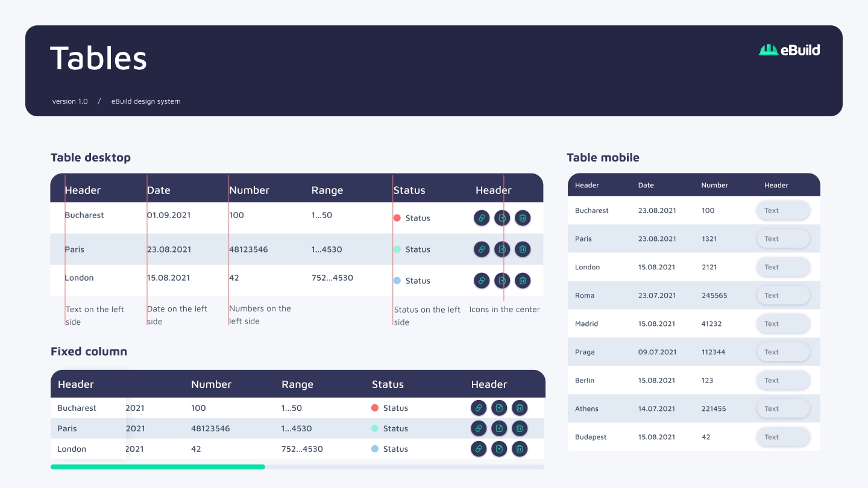The height and width of the screenshot is (488, 868).
Task: Select the Athens cell in Table mobile
Action: point(587,409)
